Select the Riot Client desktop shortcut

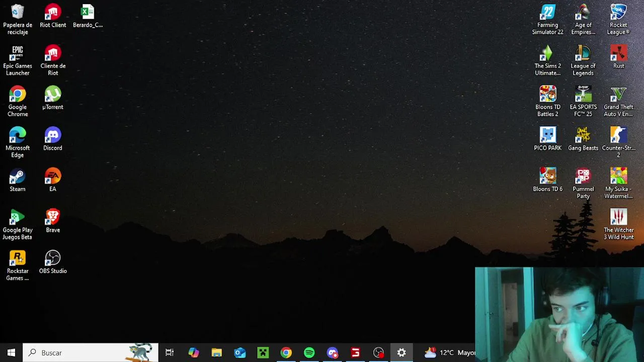click(x=53, y=16)
